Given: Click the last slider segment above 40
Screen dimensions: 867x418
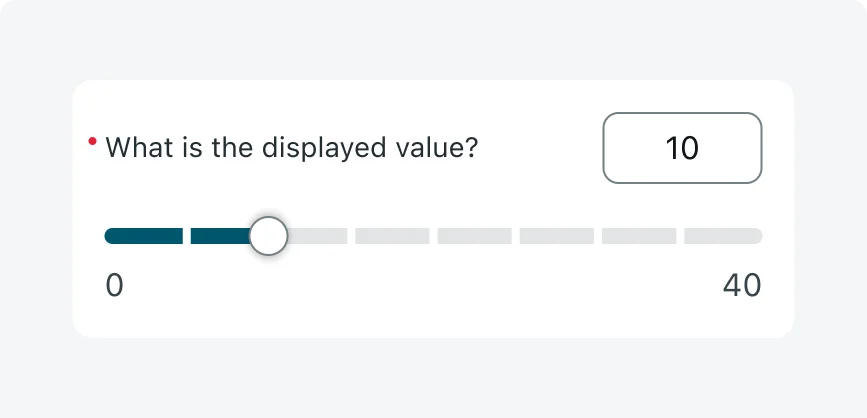Looking at the screenshot, I should (722, 236).
